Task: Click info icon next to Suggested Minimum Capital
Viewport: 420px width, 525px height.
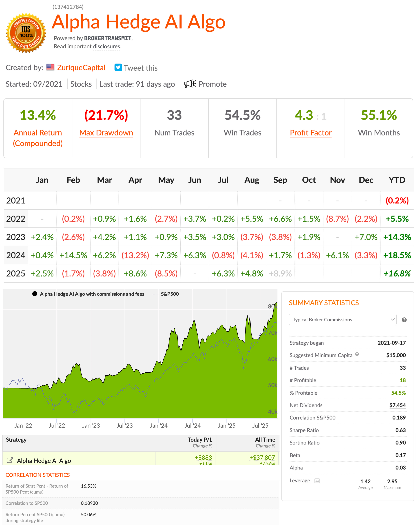Action: tap(357, 354)
